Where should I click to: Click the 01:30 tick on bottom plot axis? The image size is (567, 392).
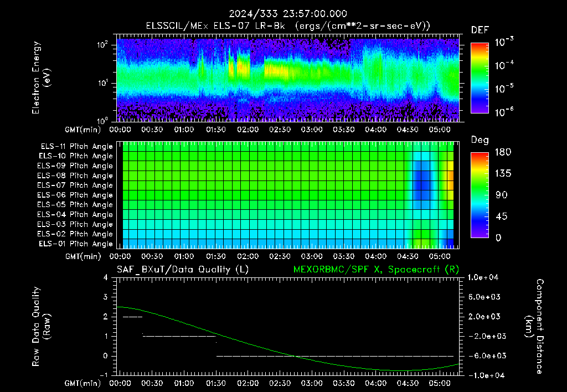(x=216, y=383)
